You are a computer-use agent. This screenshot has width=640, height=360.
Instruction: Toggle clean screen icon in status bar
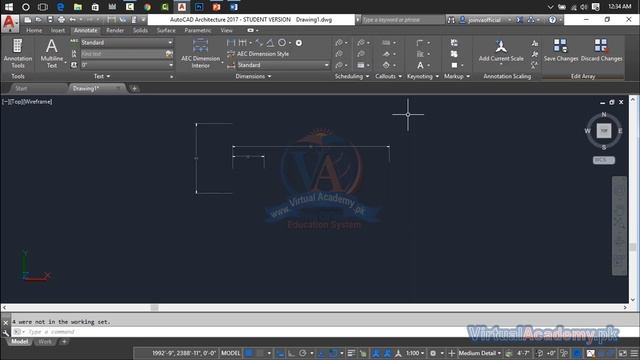coord(622,353)
